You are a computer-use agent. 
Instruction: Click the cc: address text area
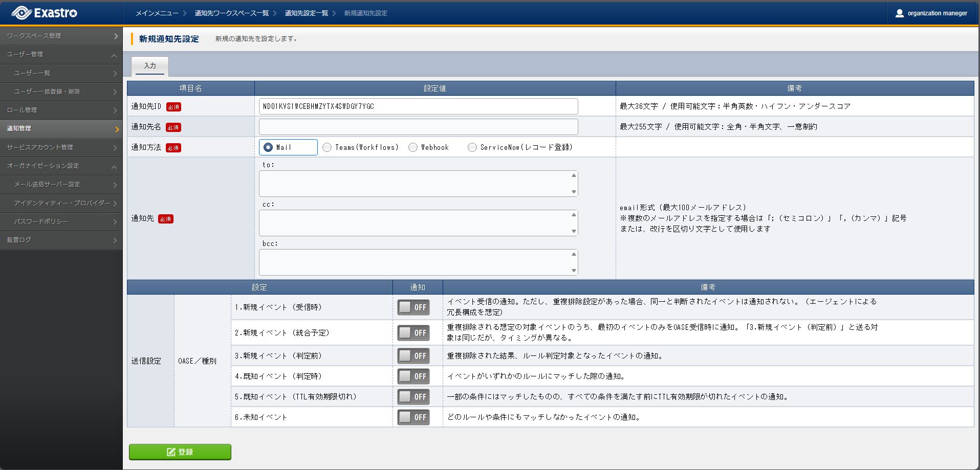(x=419, y=223)
